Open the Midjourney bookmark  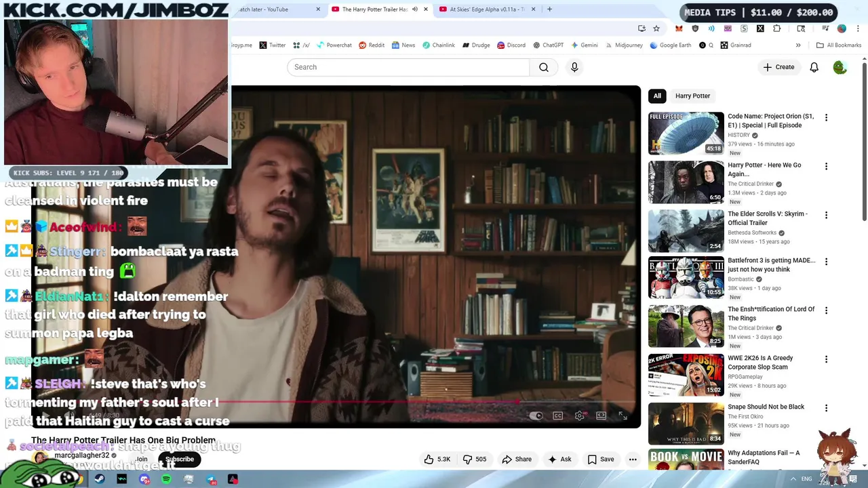point(624,45)
